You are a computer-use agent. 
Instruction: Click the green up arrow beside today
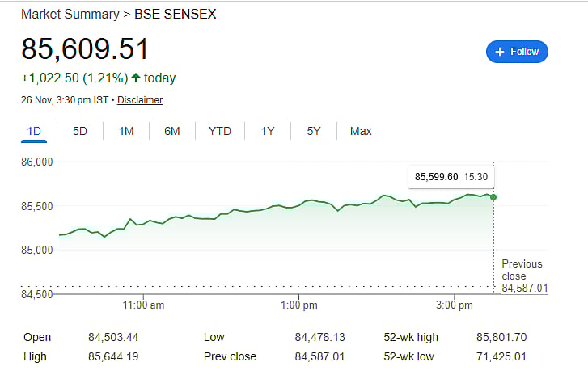tap(135, 78)
